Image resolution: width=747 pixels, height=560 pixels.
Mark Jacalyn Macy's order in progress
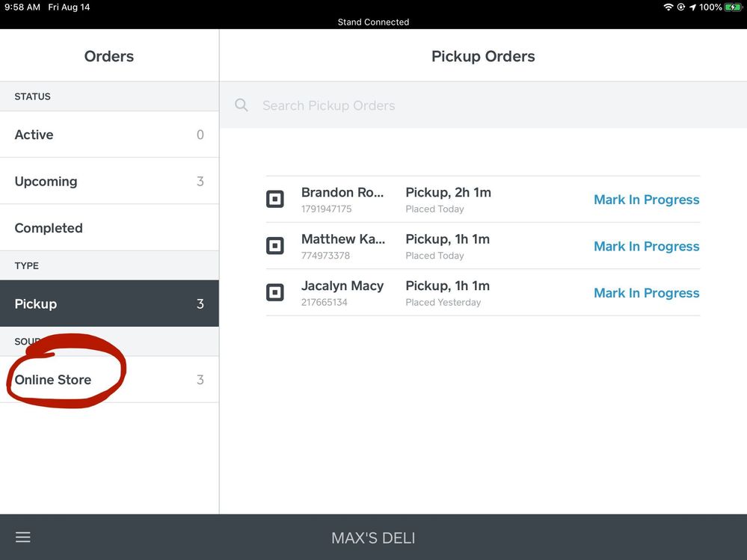pyautogui.click(x=646, y=293)
